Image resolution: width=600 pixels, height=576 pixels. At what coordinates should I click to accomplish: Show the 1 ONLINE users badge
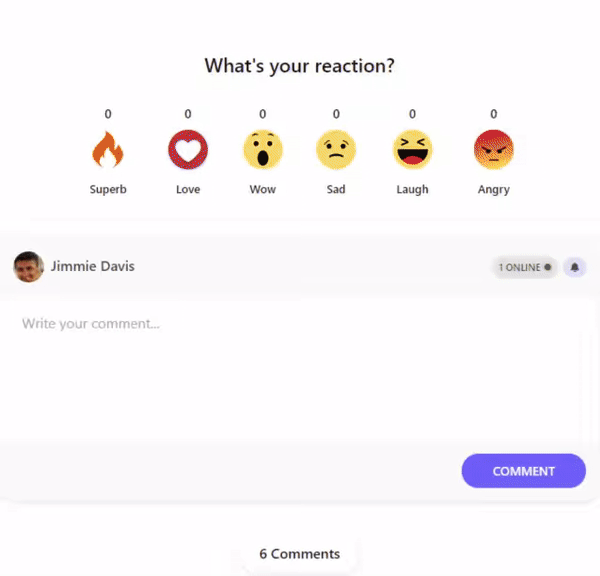525,267
